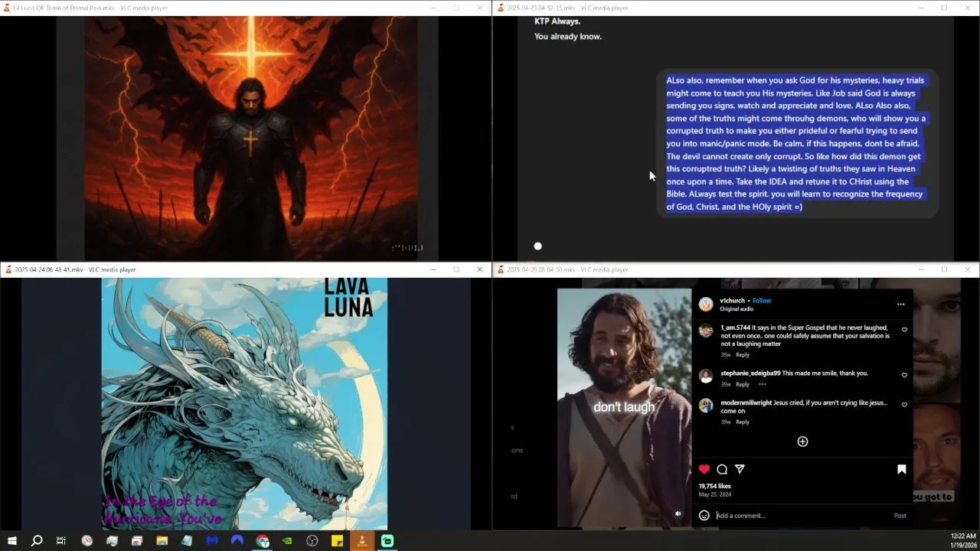Toggle the speaker mute icon on Jesus video
980x551 pixels.
coord(678,514)
